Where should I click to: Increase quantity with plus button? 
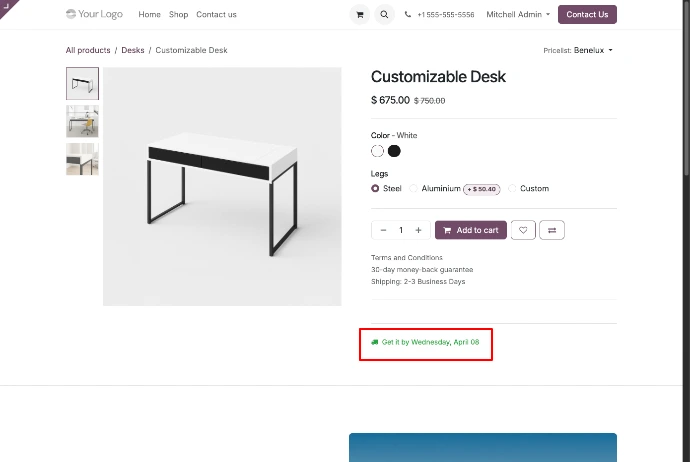(418, 230)
